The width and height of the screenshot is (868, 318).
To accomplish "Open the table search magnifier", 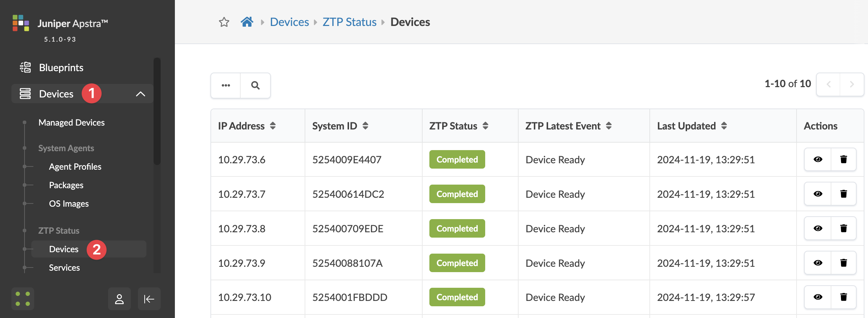I will 255,85.
